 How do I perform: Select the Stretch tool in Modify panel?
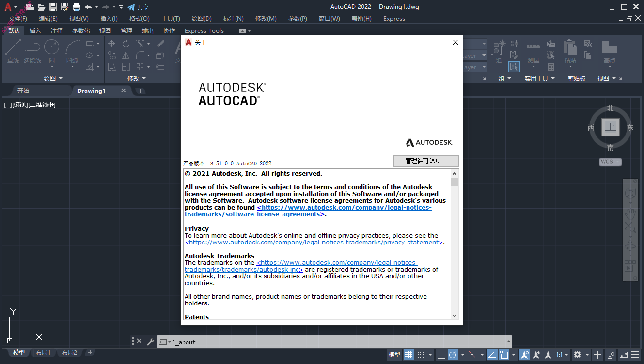pyautogui.click(x=111, y=67)
